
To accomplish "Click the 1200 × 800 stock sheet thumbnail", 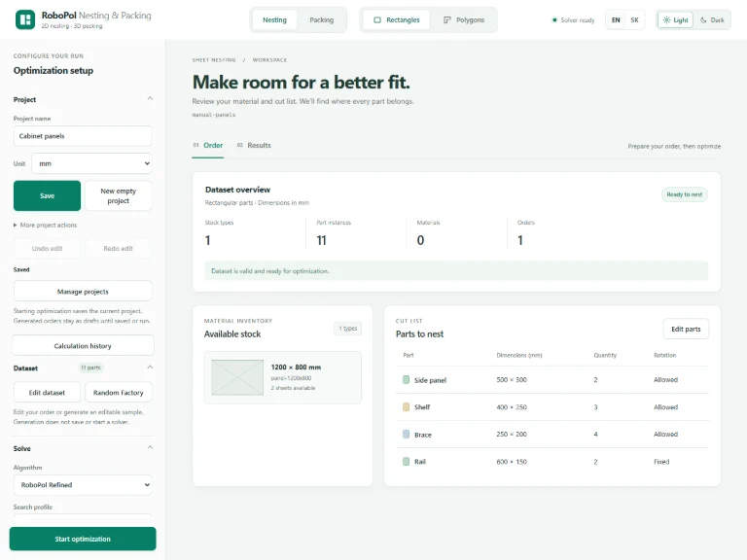I will point(237,377).
